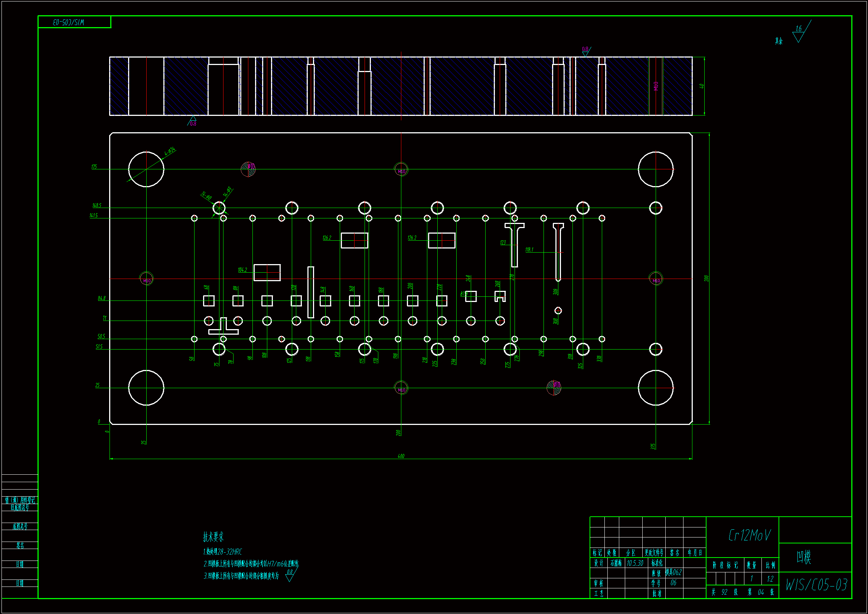This screenshot has height=614, width=868.
Task: Click the rectangle cutout labeled 104.2
Action: tap(267, 273)
